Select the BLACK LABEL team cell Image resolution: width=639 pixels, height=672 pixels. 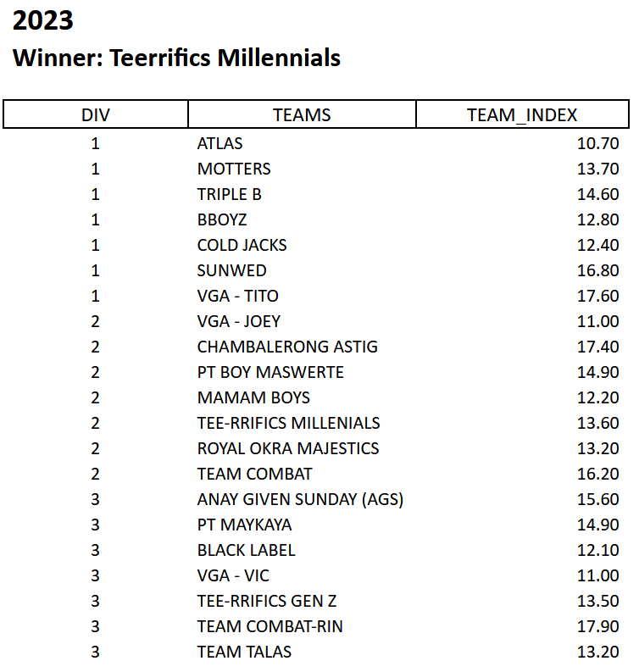click(246, 550)
